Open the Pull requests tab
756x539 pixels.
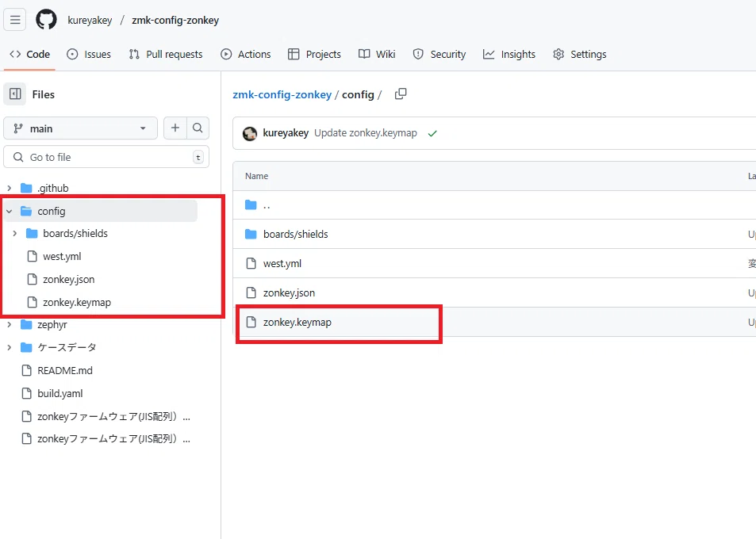166,55
